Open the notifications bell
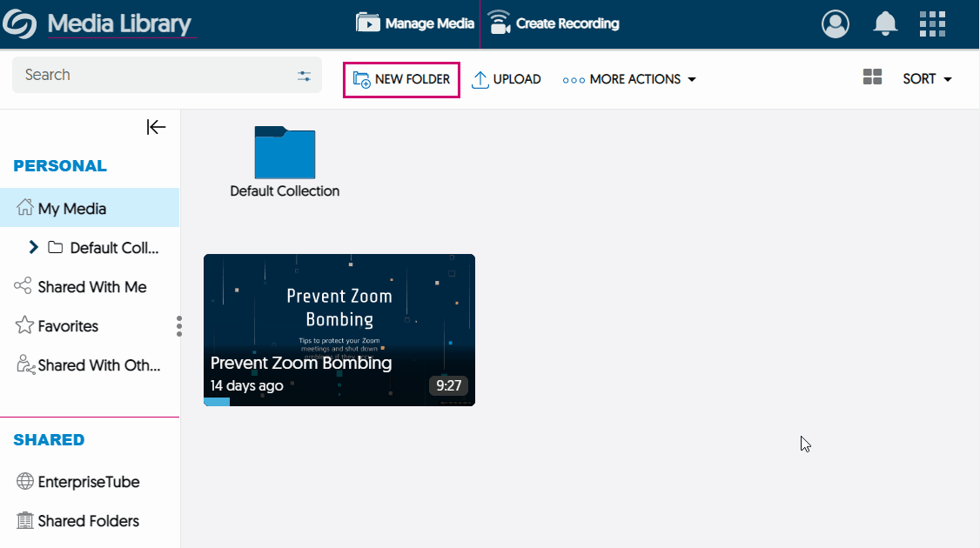This screenshot has height=548, width=980. 885,23
